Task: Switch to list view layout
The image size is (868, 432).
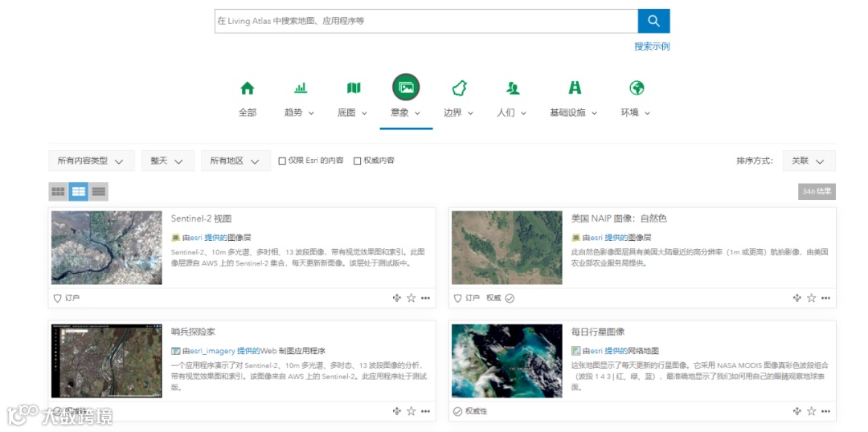Action: 99,192
